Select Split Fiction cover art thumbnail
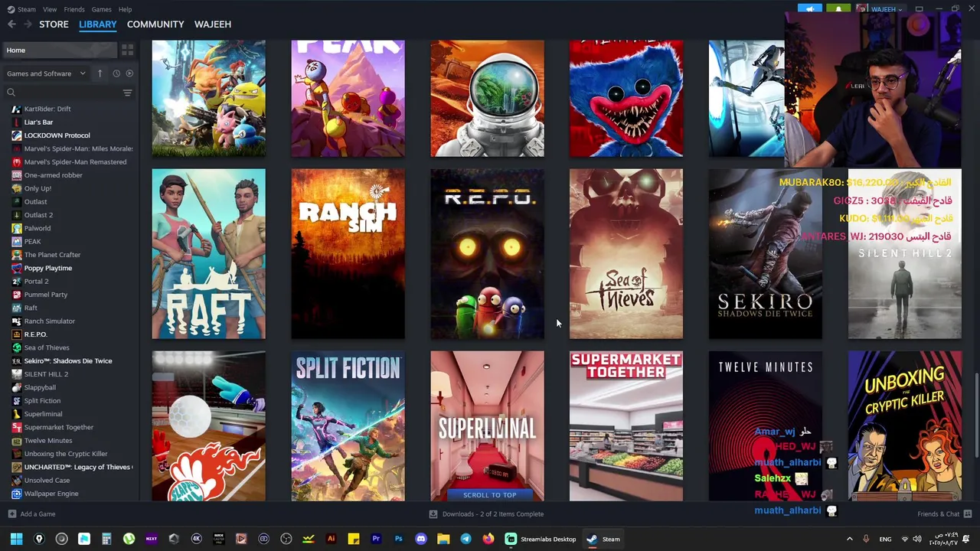This screenshot has width=980, height=551. pyautogui.click(x=348, y=426)
